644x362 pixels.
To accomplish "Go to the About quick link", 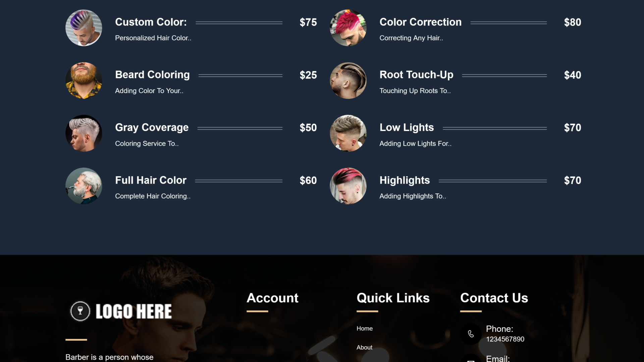I will click(364, 348).
